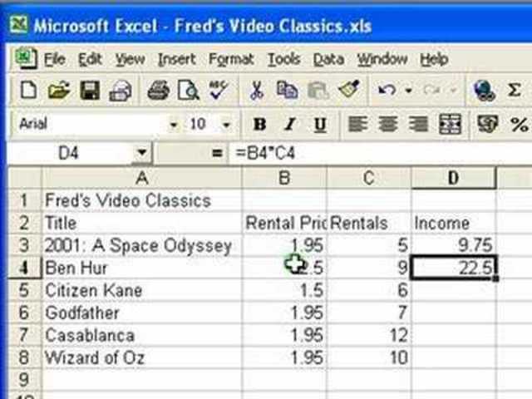Select the cell showing 9.75

(453, 245)
